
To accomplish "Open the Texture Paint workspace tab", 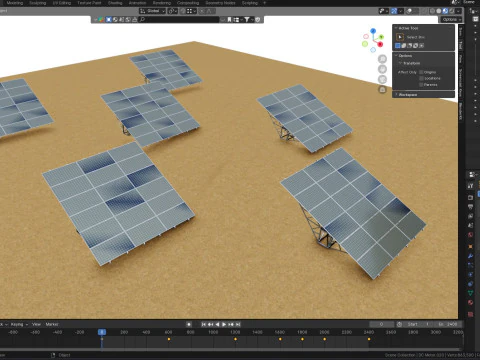I will pyautogui.click(x=89, y=3).
